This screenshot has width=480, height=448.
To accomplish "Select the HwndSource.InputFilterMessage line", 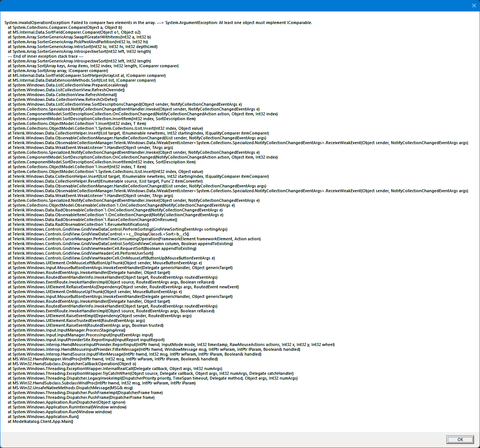I will pos(135,354).
